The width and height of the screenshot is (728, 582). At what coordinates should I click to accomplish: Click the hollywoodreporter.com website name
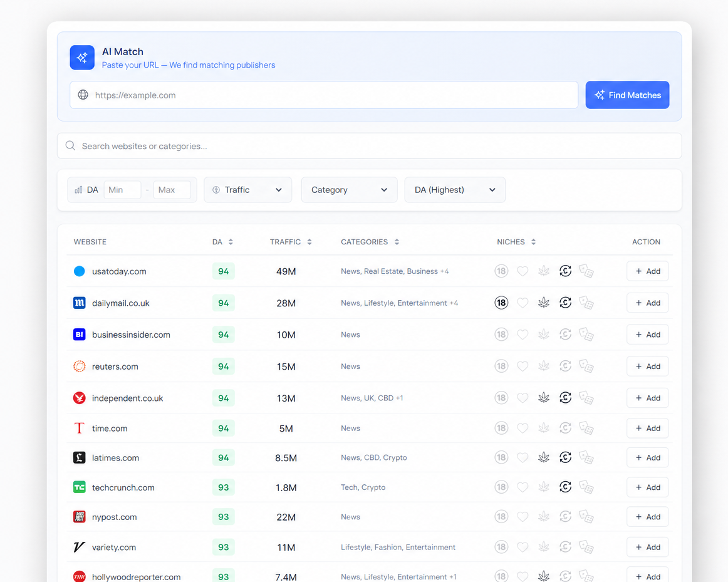coord(136,577)
